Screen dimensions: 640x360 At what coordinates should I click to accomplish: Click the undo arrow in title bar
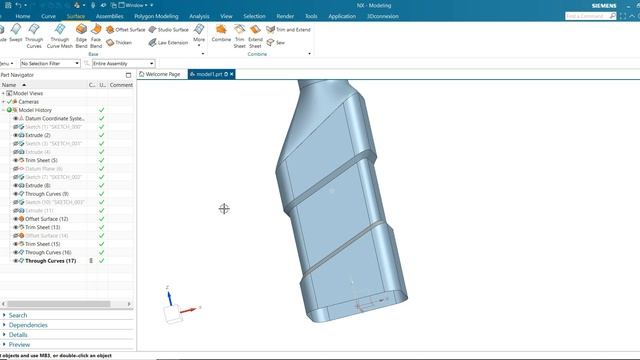point(18,5)
